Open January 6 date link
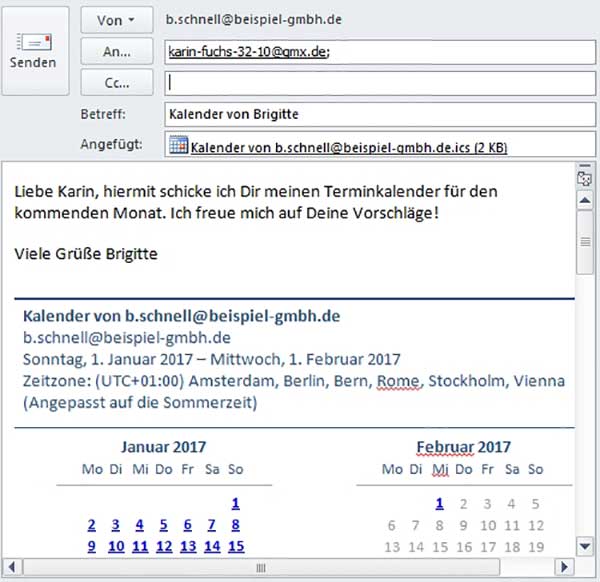Viewport: 600px width, 582px height. 188,525
